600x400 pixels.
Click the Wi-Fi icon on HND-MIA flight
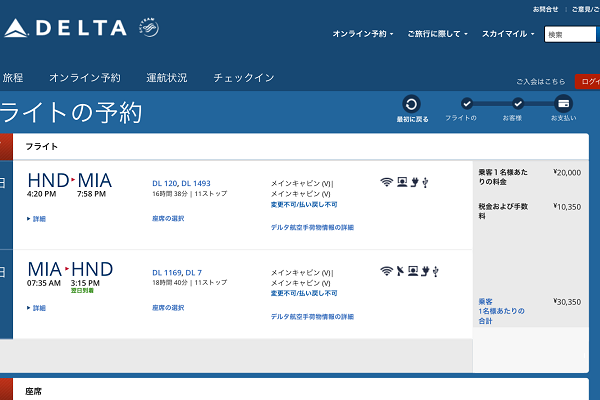click(386, 182)
